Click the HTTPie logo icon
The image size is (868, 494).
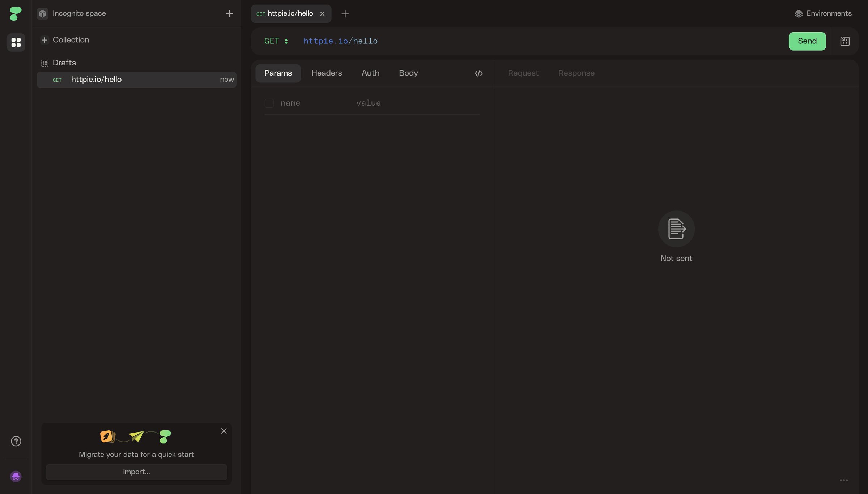pos(16,14)
